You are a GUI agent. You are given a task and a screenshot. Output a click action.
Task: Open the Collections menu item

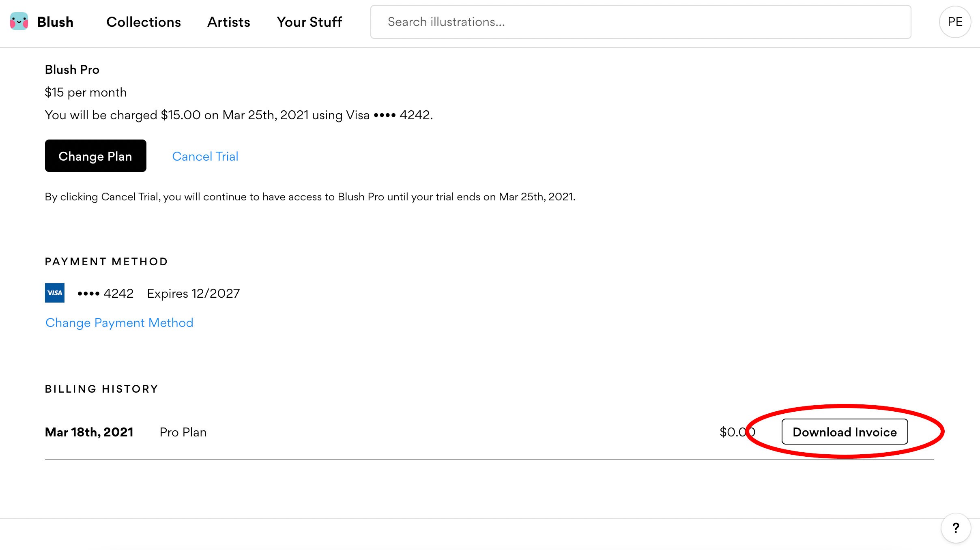pos(144,22)
